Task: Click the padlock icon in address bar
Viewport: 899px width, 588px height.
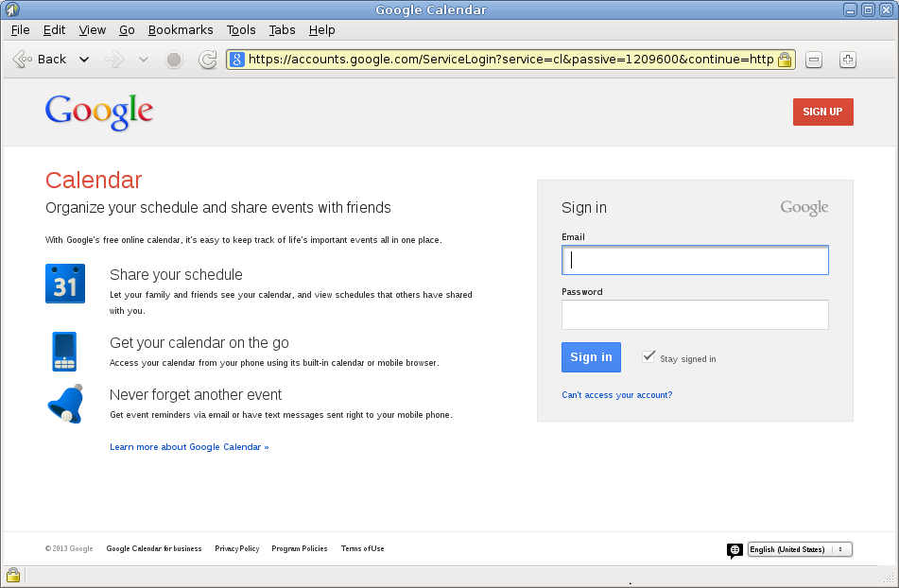Action: (785, 59)
